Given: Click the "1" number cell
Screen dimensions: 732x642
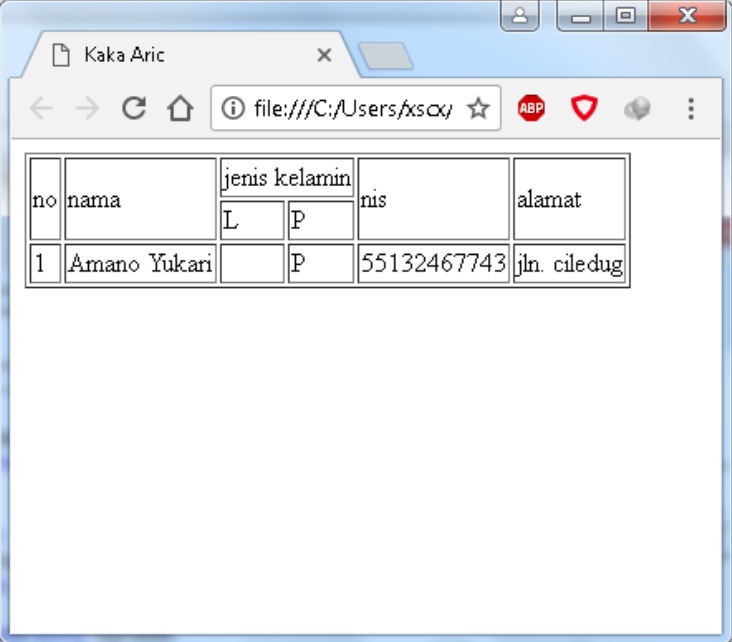Looking at the screenshot, I should point(45,263).
